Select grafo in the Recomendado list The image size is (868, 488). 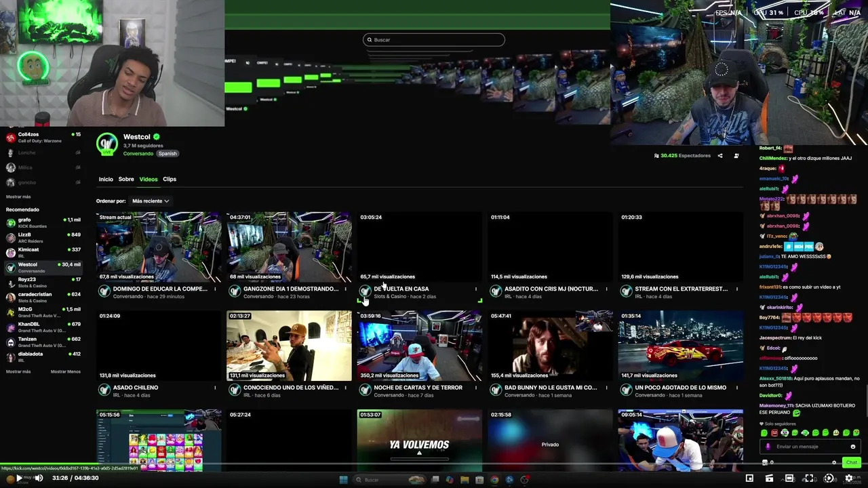click(x=43, y=223)
